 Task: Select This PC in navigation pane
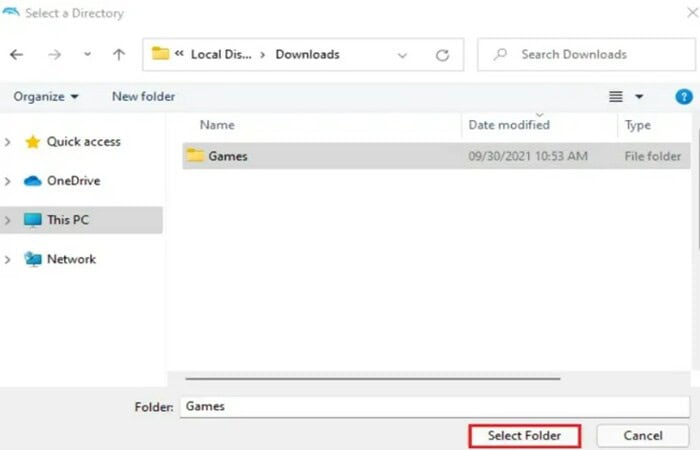(68, 220)
